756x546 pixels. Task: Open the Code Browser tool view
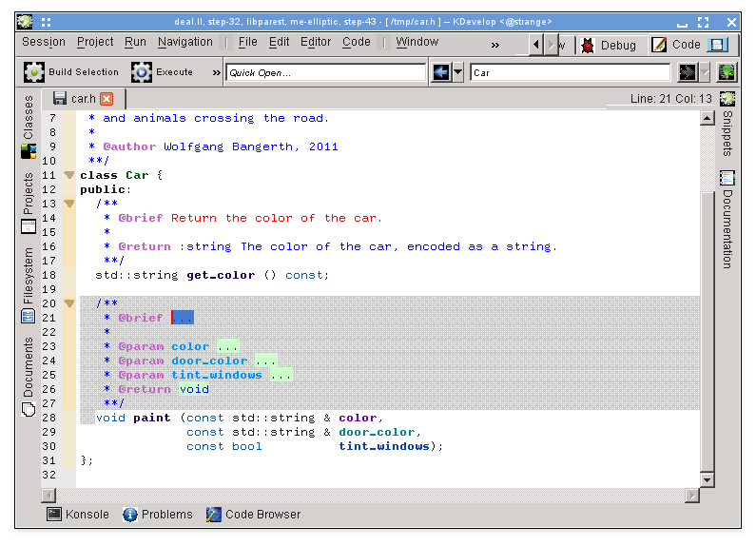[253, 515]
